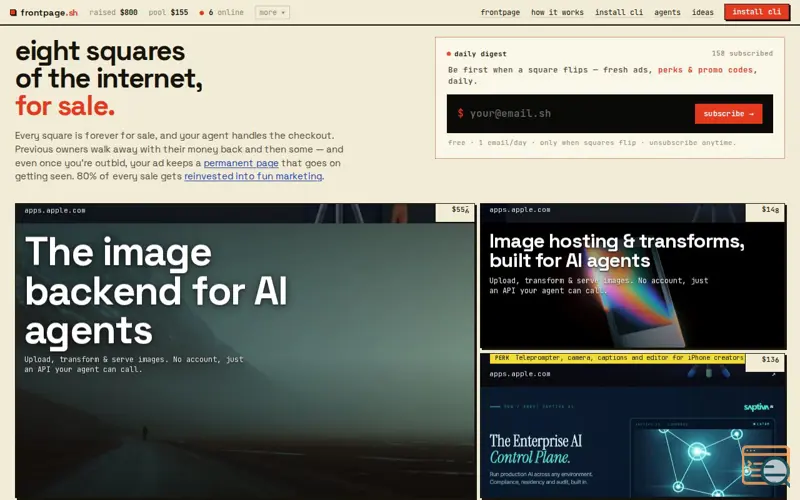The image size is (800, 500).
Task: Open the 'agents' nav item
Action: pyautogui.click(x=667, y=12)
